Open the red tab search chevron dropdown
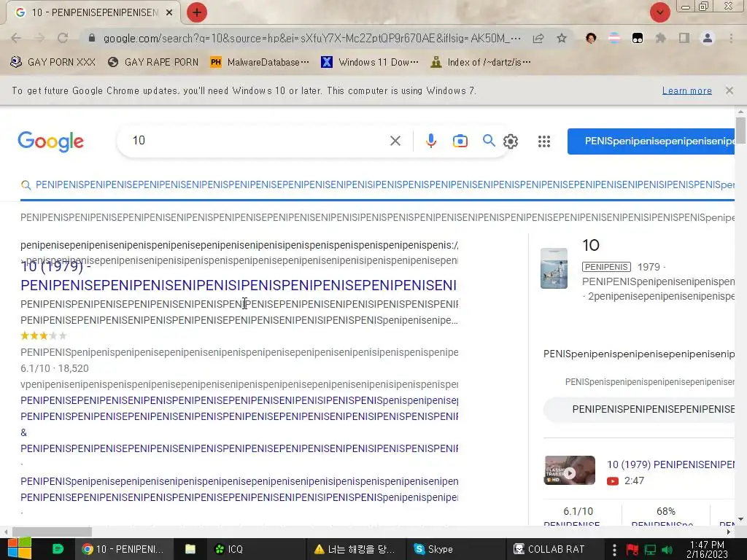747x560 pixels. (659, 12)
